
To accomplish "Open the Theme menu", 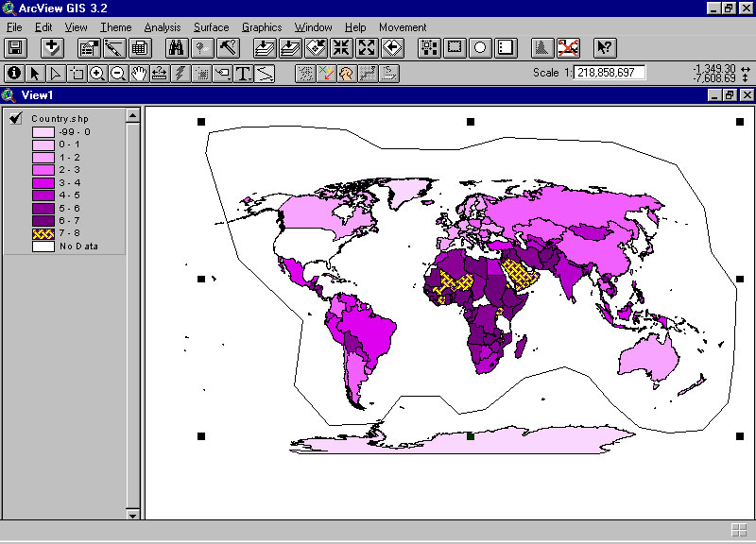I will (116, 27).
